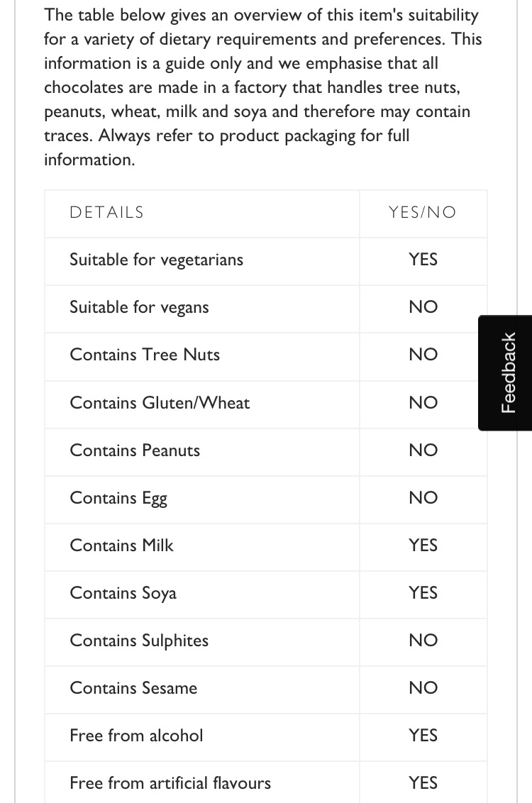Click the NO value for Contains Sesame
The height and width of the screenshot is (803, 532).
coord(423,688)
